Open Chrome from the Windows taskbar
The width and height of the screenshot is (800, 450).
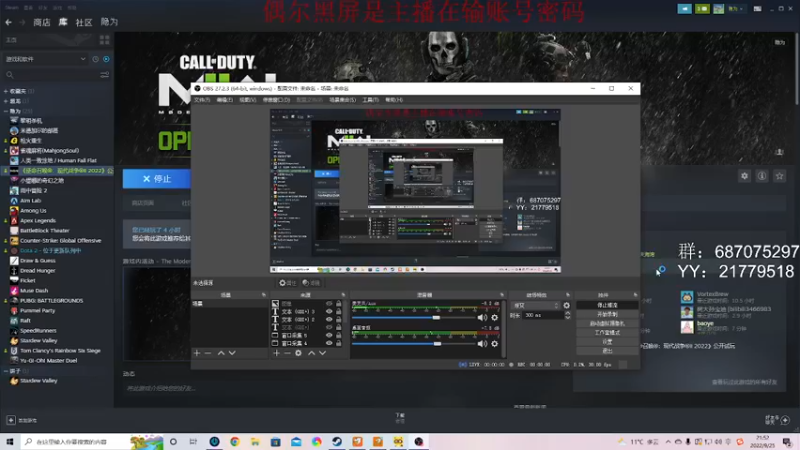235,442
